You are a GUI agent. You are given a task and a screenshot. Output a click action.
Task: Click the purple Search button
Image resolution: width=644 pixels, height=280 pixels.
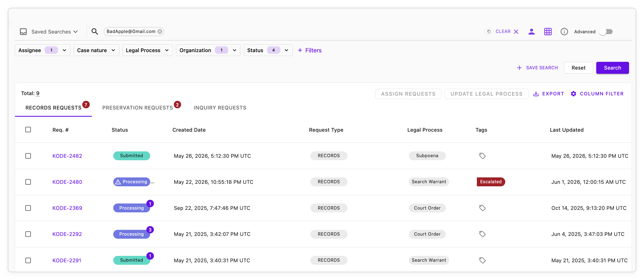pos(612,68)
